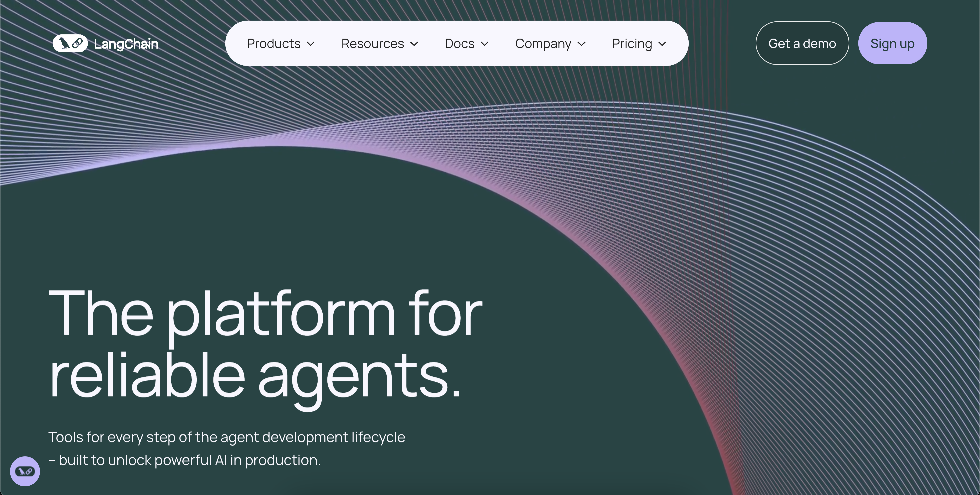Click 'Tools for every step of the agent development lifecycle'
Screen dimensions: 980x495
[227, 437]
